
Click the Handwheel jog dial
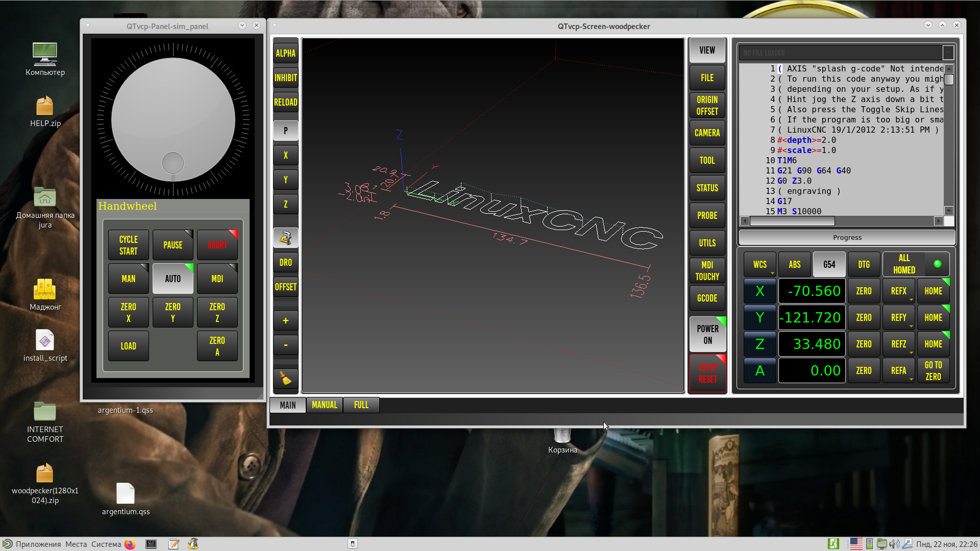click(x=173, y=120)
